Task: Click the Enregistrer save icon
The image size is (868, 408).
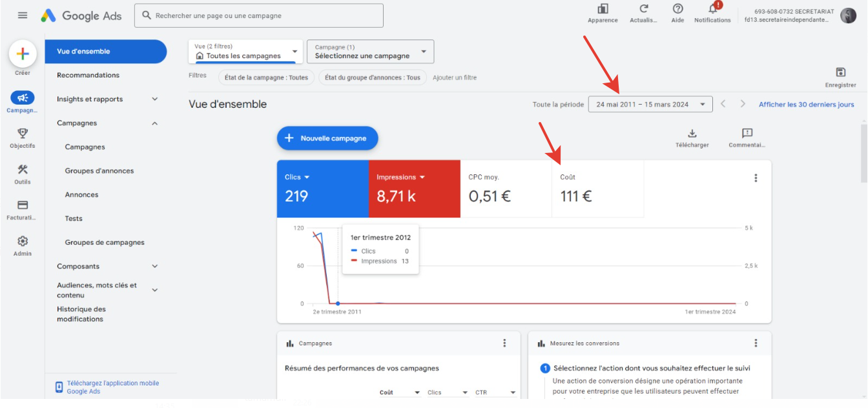Action: coord(840,72)
